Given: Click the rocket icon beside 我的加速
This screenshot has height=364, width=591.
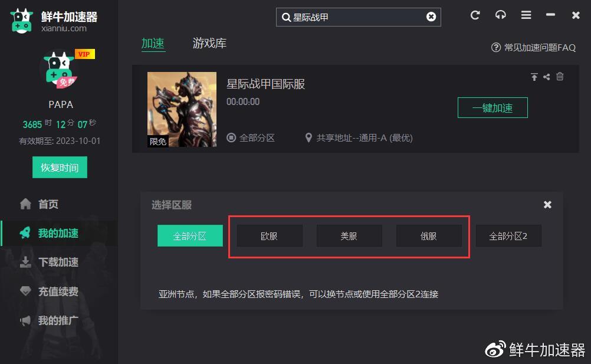Looking at the screenshot, I should click(25, 233).
